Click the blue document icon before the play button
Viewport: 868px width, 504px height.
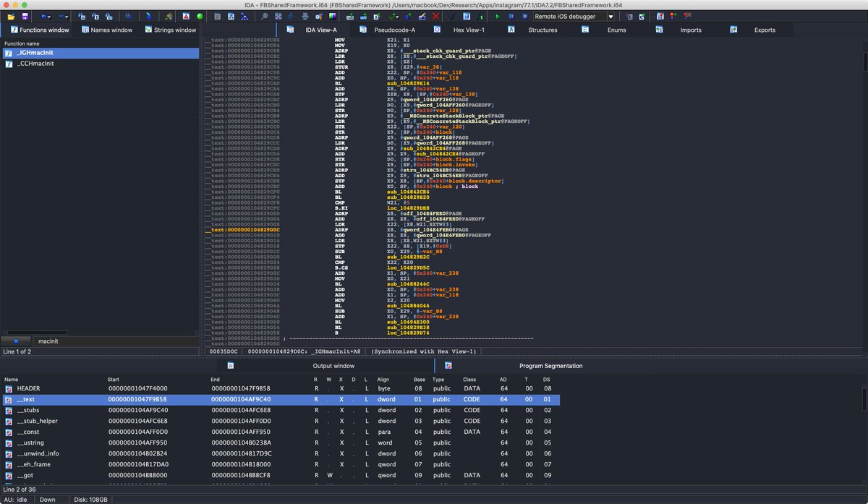tap(467, 16)
